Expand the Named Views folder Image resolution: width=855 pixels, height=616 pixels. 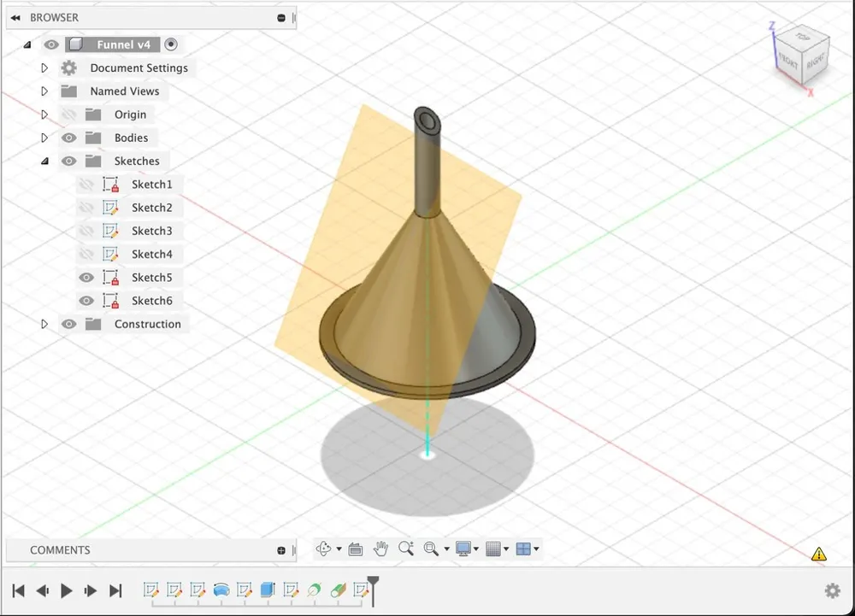(44, 91)
